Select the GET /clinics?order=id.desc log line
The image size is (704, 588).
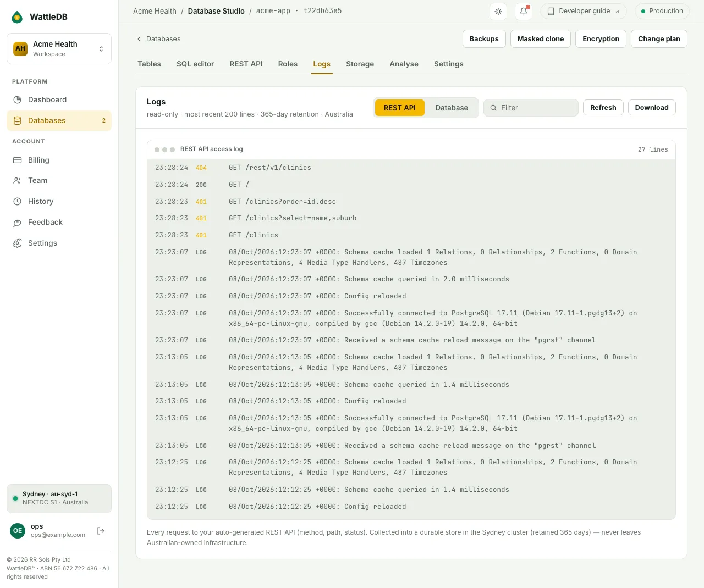[411, 202]
